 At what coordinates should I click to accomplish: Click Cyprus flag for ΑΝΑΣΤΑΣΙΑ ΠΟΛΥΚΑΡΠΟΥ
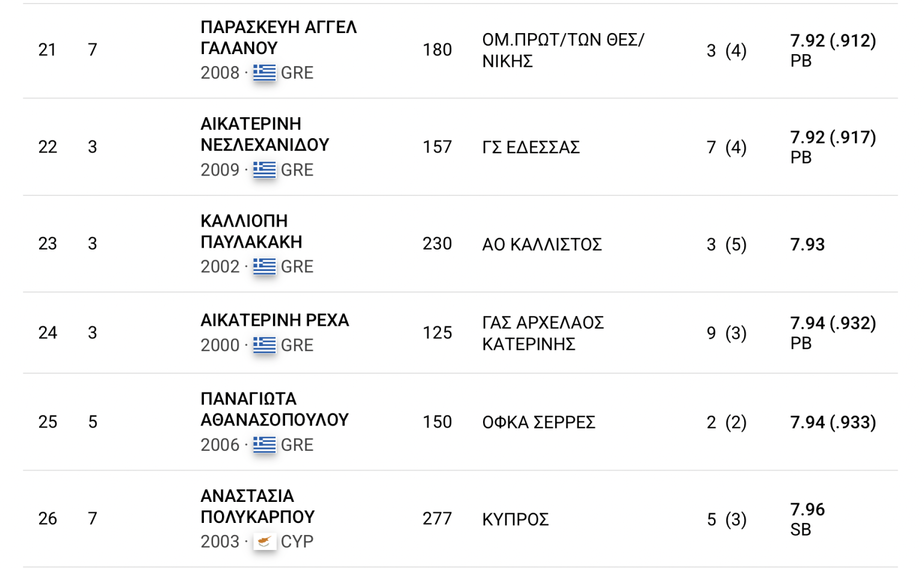point(264,542)
